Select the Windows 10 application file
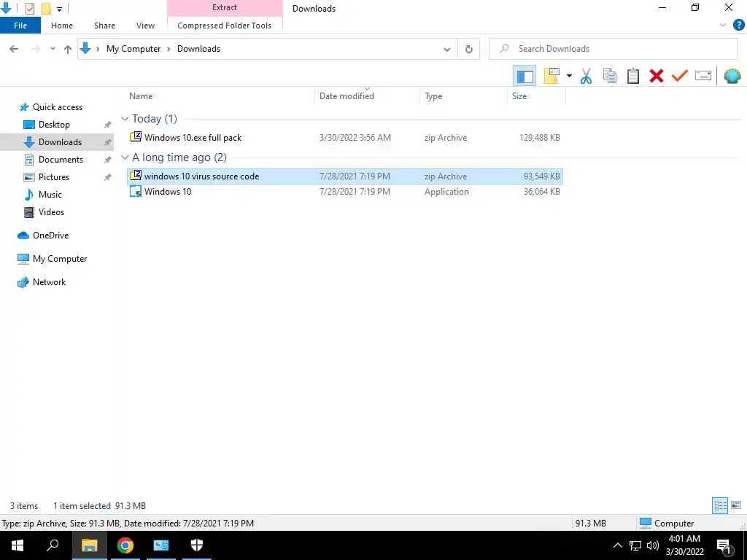This screenshot has width=747, height=560. 345,192
